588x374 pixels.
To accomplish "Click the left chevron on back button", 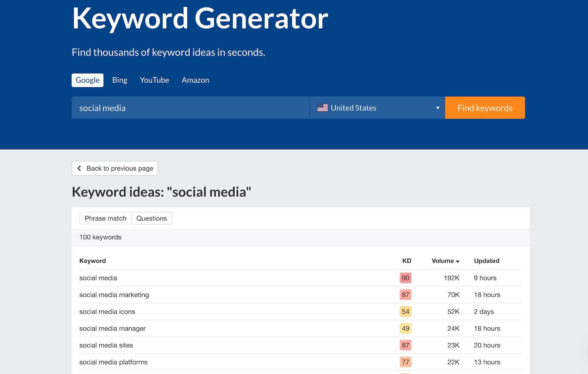I will 80,168.
